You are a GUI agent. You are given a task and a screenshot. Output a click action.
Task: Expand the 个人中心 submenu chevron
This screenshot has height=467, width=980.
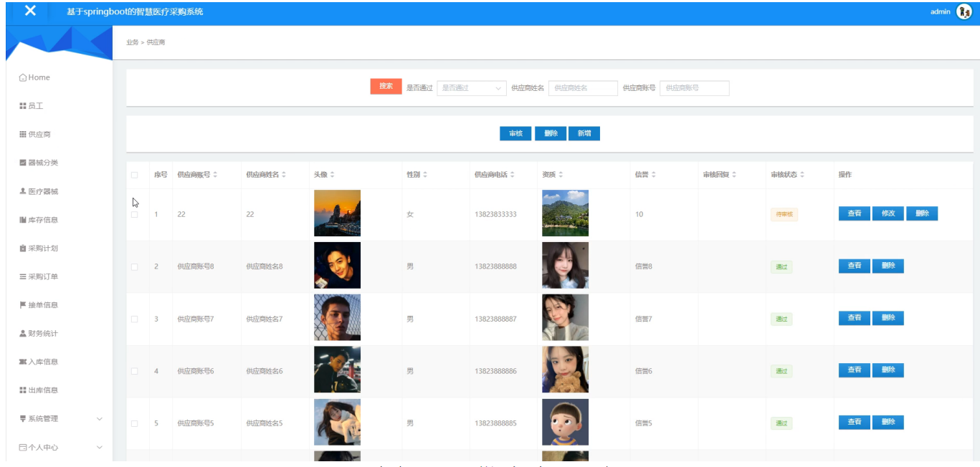pyautogui.click(x=100, y=448)
